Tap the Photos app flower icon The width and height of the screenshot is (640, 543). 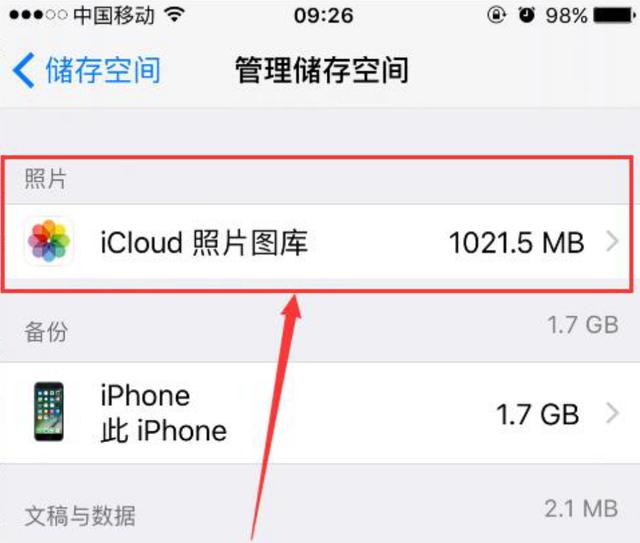click(49, 241)
